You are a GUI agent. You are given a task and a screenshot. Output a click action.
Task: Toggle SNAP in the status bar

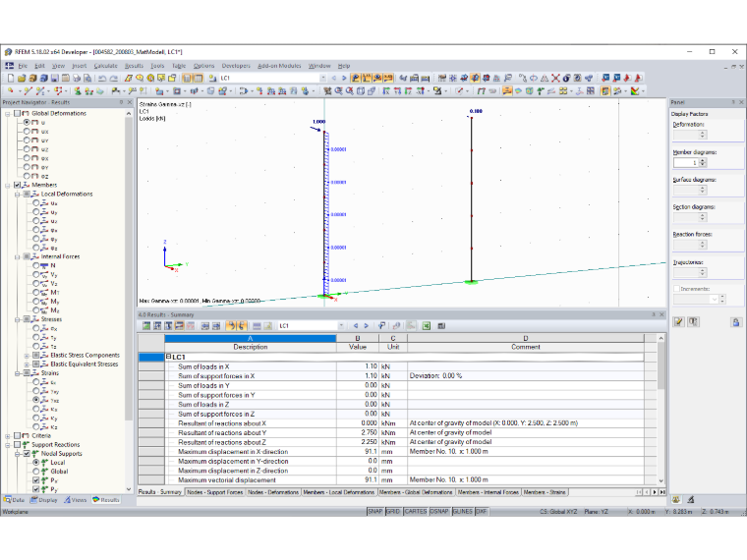point(375,511)
